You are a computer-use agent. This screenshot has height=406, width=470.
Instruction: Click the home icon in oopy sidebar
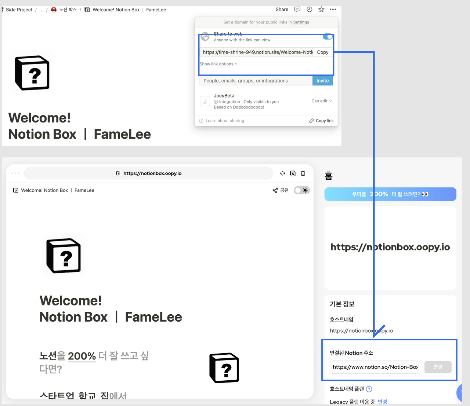point(329,176)
